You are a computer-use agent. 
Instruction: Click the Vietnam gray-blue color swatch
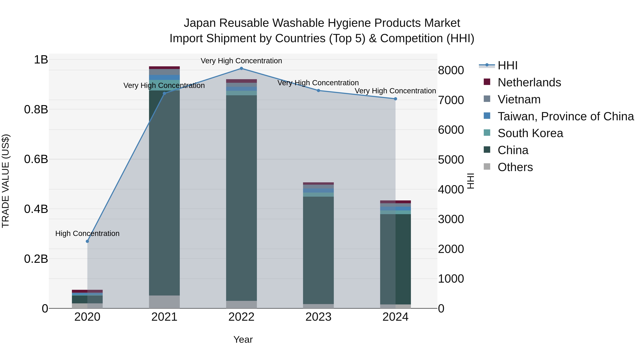[487, 99]
